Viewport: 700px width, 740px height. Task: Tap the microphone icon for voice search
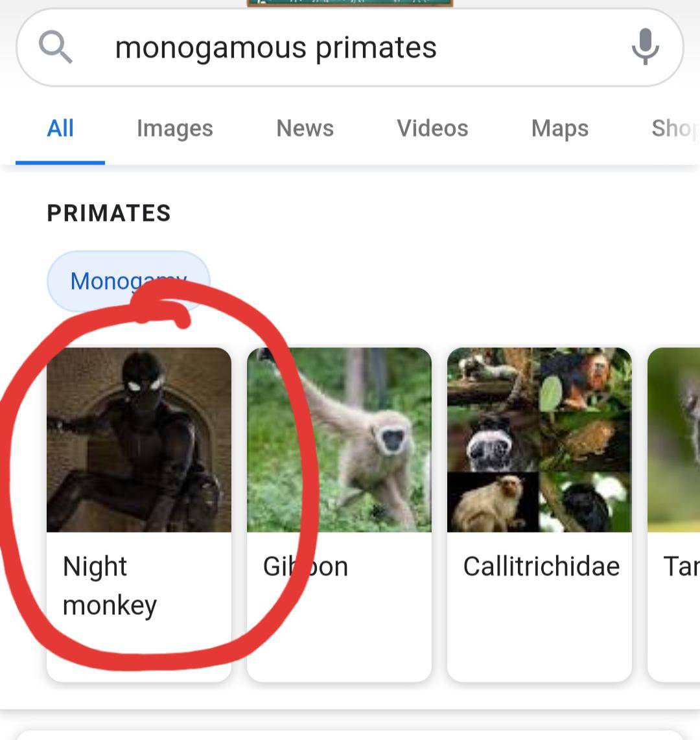646,47
